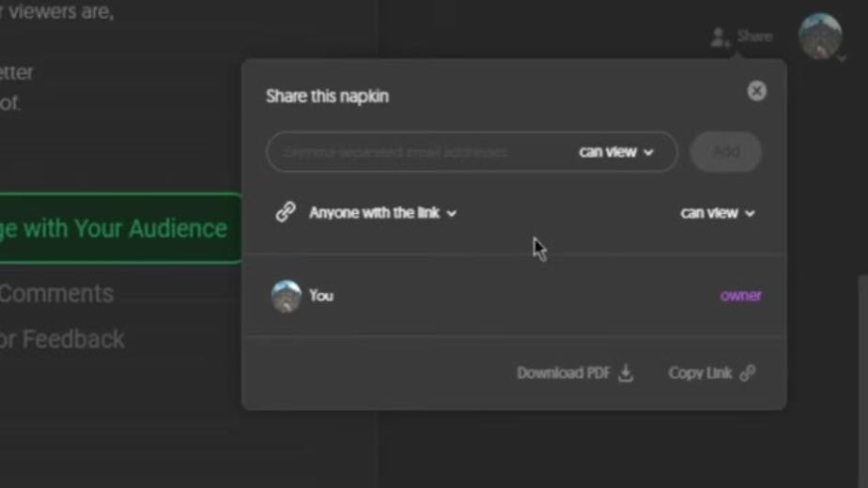
Task: Click the Share button in top bar
Action: point(754,37)
